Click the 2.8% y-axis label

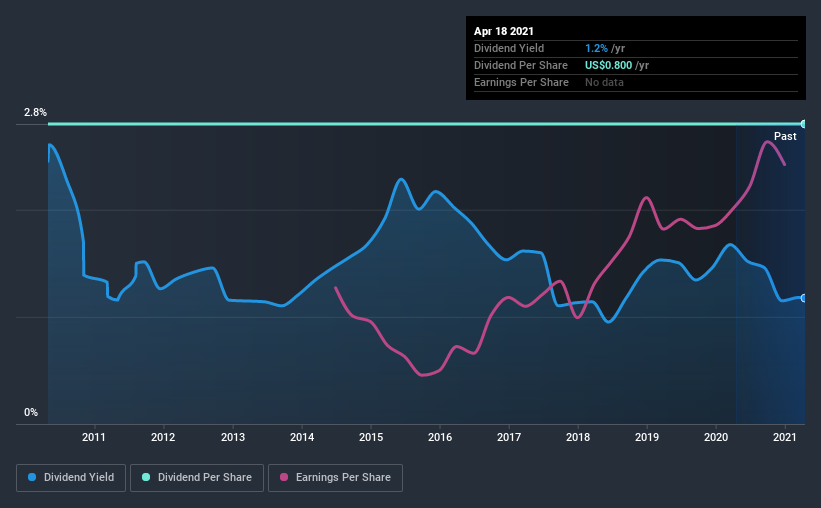tap(35, 113)
